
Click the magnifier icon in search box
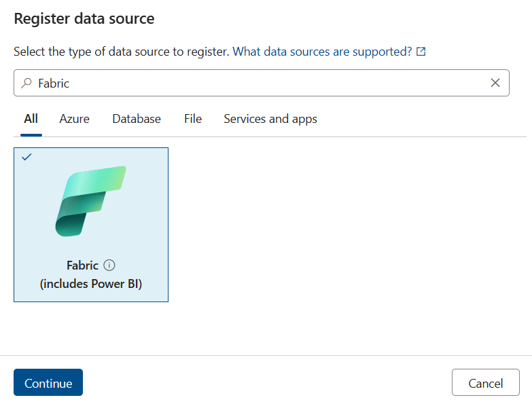click(x=26, y=83)
